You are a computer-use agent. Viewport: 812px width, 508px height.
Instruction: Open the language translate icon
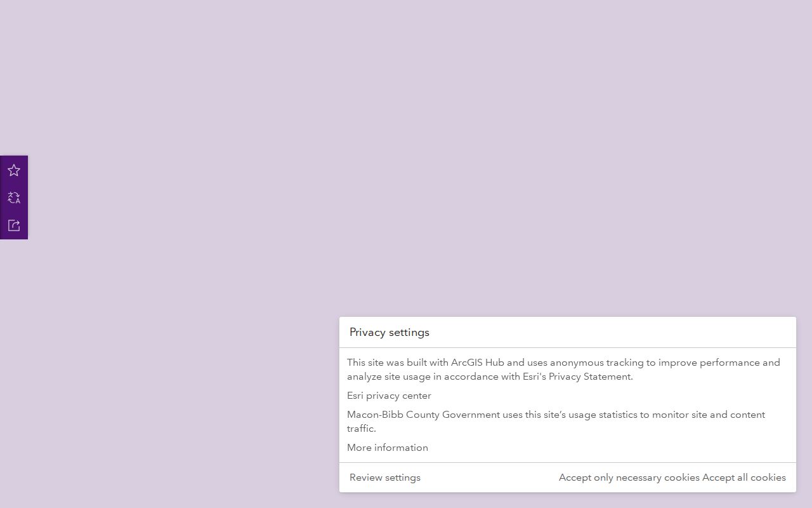(14, 198)
